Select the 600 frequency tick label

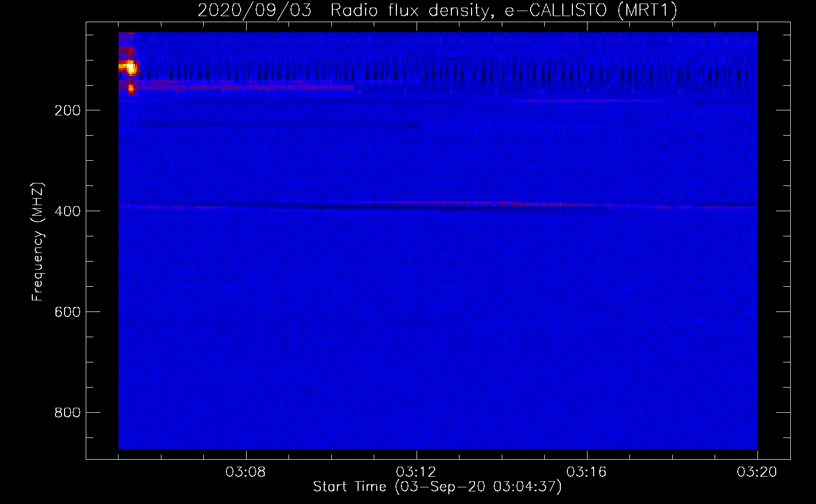(68, 312)
